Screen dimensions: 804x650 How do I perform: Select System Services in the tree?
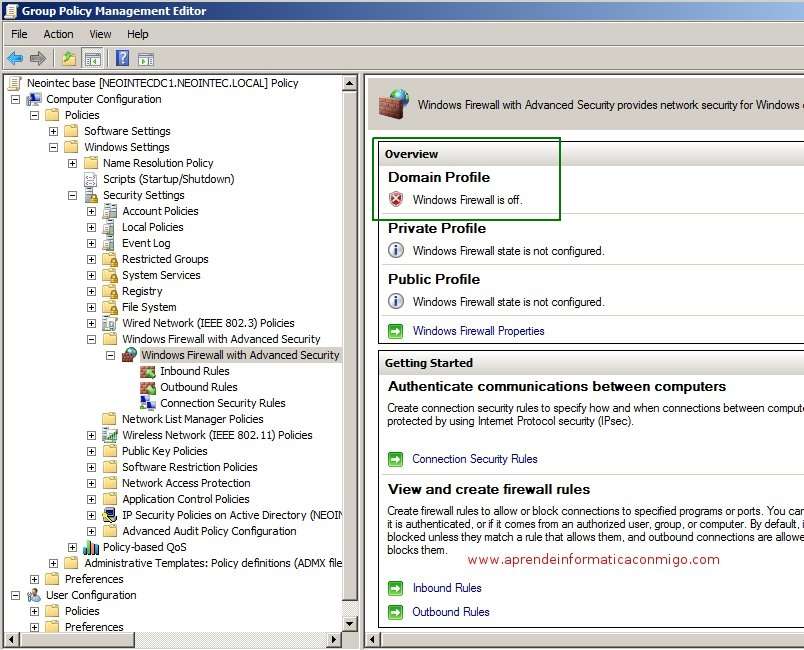(161, 275)
